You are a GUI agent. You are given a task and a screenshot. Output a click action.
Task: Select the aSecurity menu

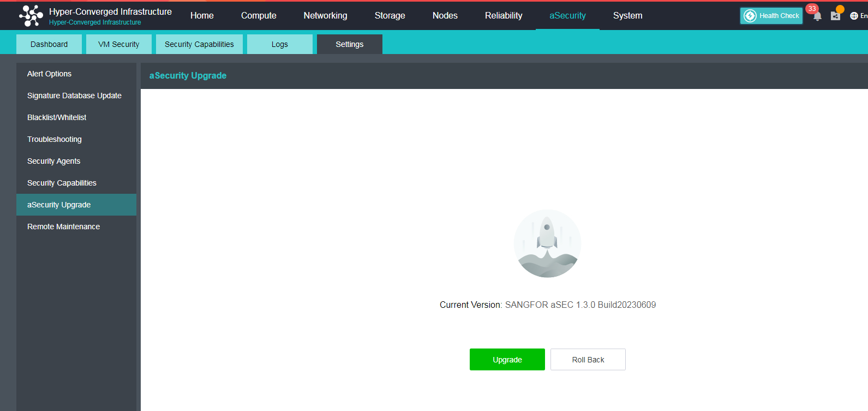click(567, 16)
